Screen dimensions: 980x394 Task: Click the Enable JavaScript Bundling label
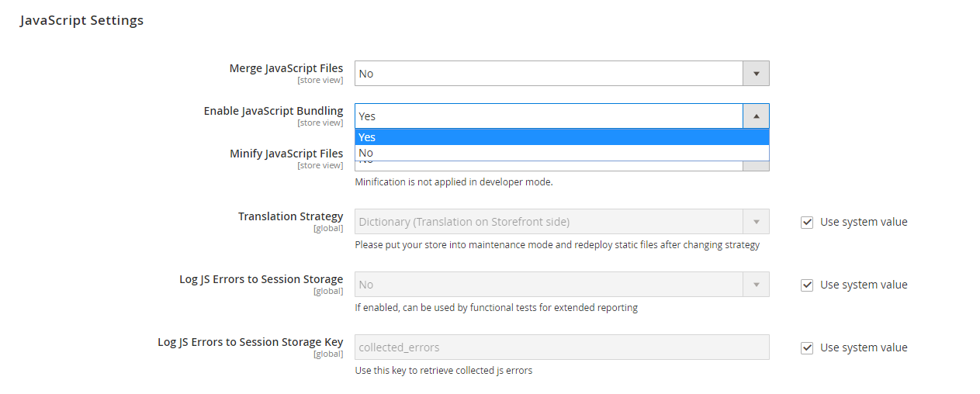(273, 111)
